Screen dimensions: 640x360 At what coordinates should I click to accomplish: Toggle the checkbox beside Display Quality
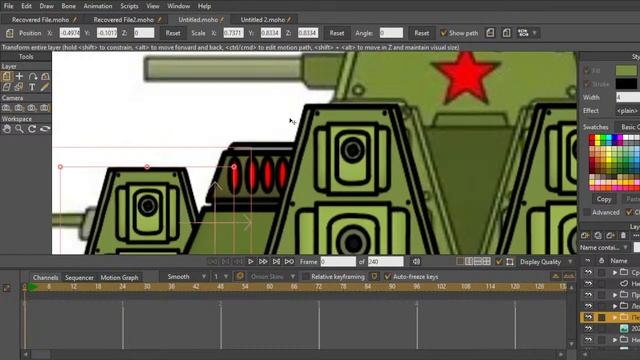pos(499,262)
